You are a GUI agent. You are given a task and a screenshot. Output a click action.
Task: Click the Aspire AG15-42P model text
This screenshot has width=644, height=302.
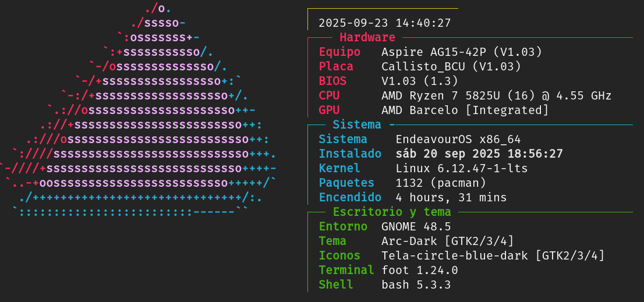pyautogui.click(x=462, y=52)
